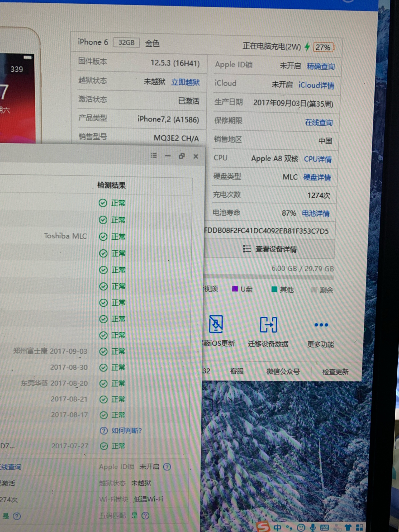Image resolution: width=399 pixels, height=532 pixels.
Task: Click the Migrate Device Data icon
Action: pos(268,324)
